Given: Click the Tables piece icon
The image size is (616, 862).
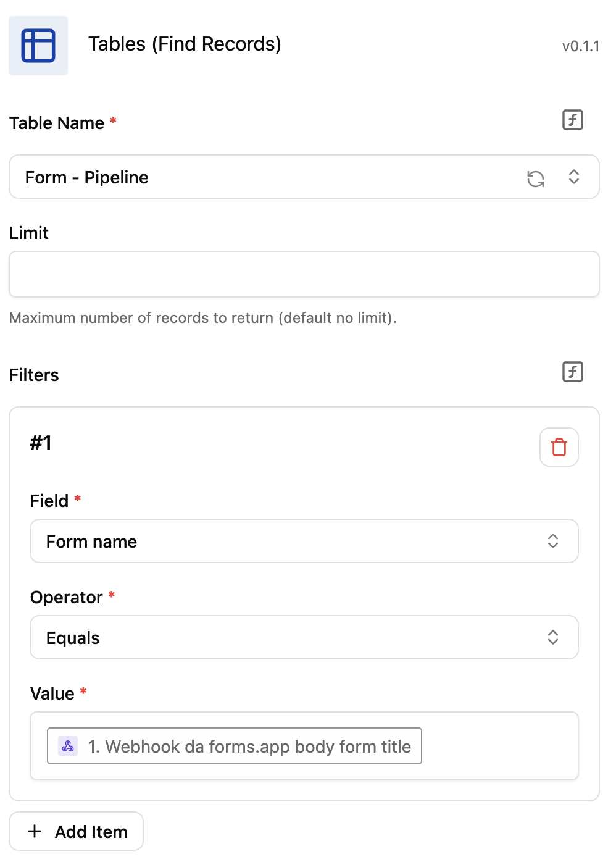Looking at the screenshot, I should [38, 46].
